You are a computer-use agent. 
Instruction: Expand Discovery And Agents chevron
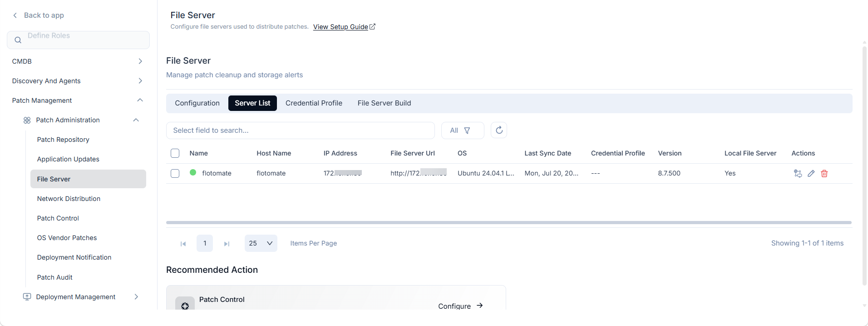point(140,81)
